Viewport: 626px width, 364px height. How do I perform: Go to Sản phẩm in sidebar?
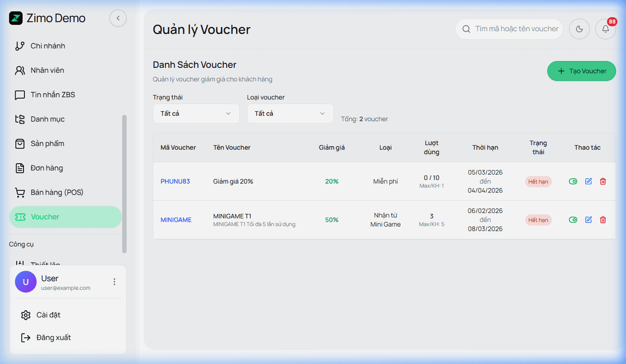click(47, 143)
